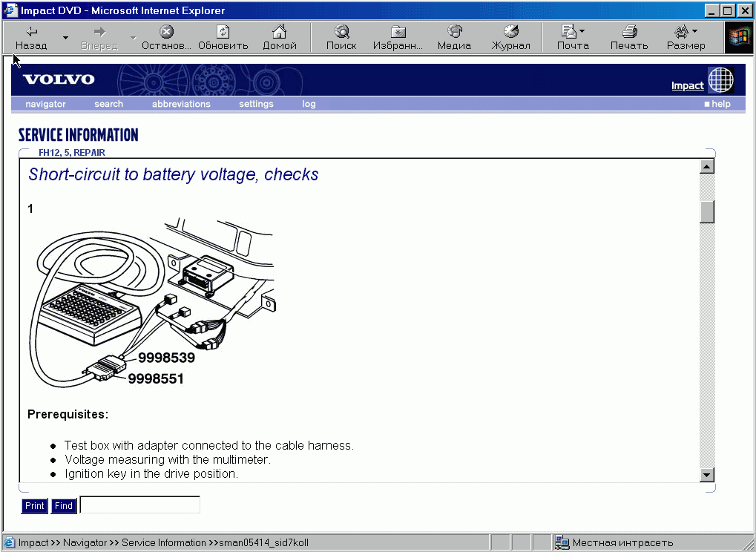The image size is (756, 552).
Task: Click the status bar path sman05414_sid7koll
Action: coord(263,543)
